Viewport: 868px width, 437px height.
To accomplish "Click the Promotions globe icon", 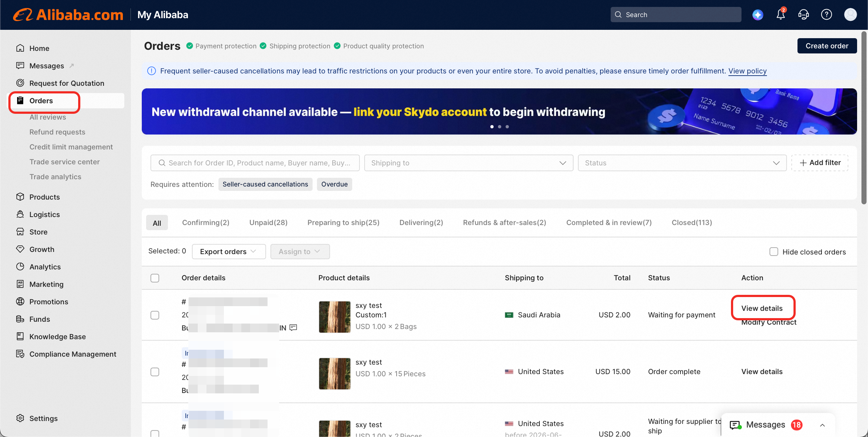I will [20, 302].
